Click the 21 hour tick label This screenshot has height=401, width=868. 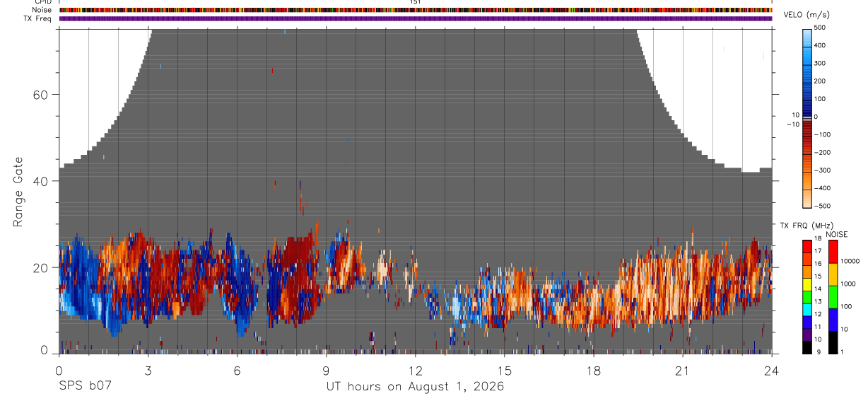[683, 369]
